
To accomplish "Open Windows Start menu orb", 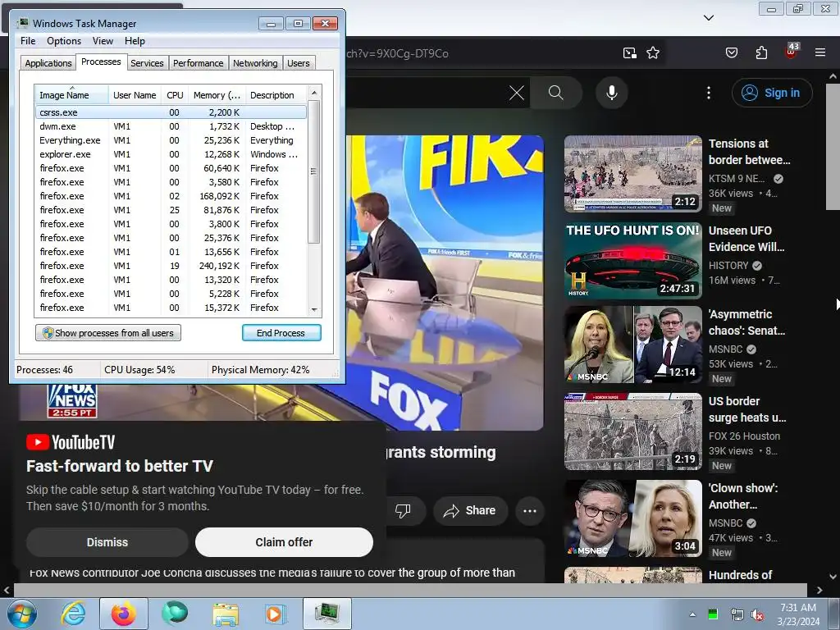I will [x=22, y=614].
